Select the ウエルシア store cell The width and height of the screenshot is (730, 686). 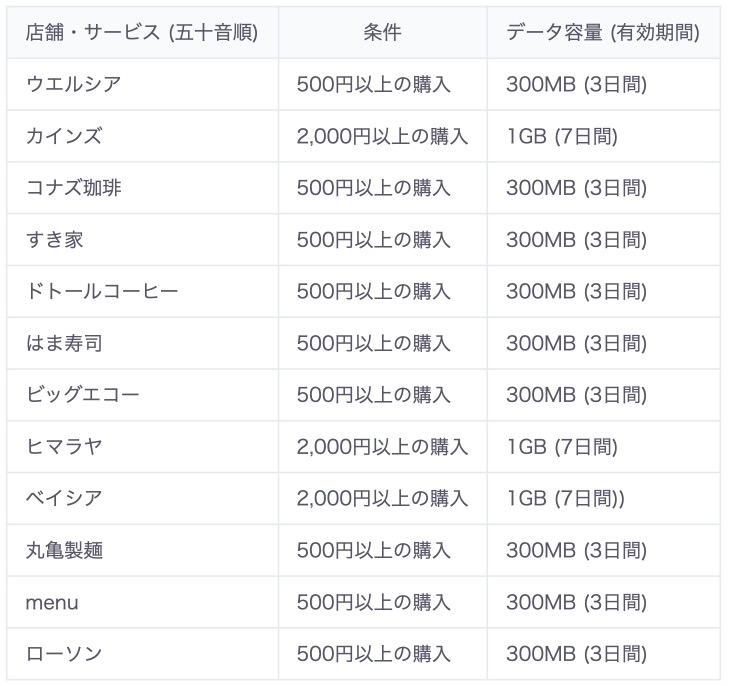(x=73, y=84)
